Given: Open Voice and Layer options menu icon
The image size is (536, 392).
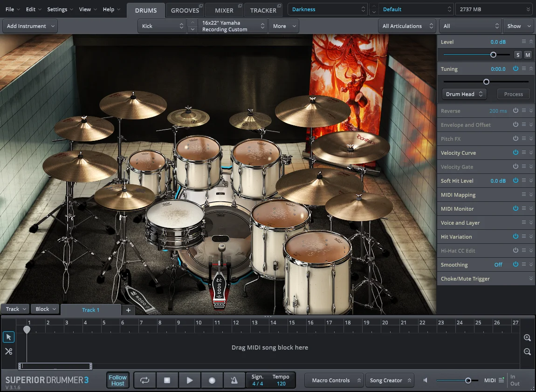Looking at the screenshot, I should [524, 222].
